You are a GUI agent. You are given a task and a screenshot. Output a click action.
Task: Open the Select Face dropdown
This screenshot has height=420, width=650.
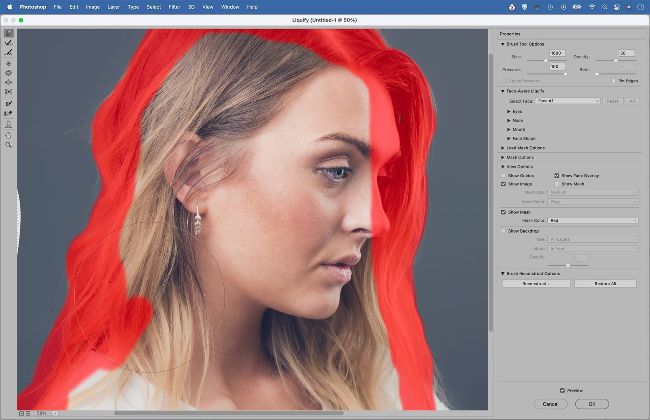(568, 101)
